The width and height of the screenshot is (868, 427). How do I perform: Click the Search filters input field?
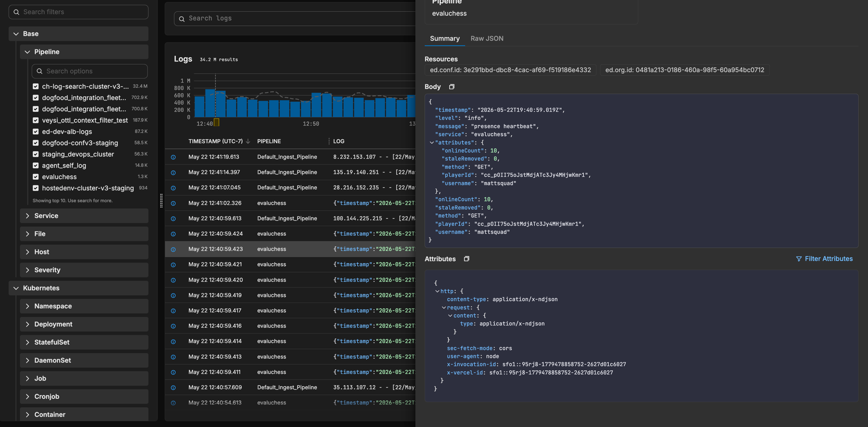coord(79,12)
